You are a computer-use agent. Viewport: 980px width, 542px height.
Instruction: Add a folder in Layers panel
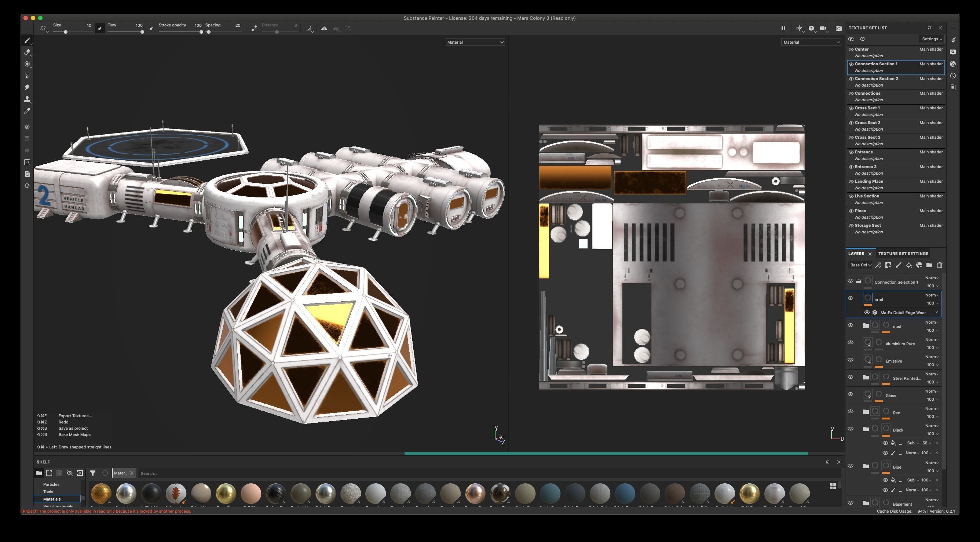click(x=929, y=265)
